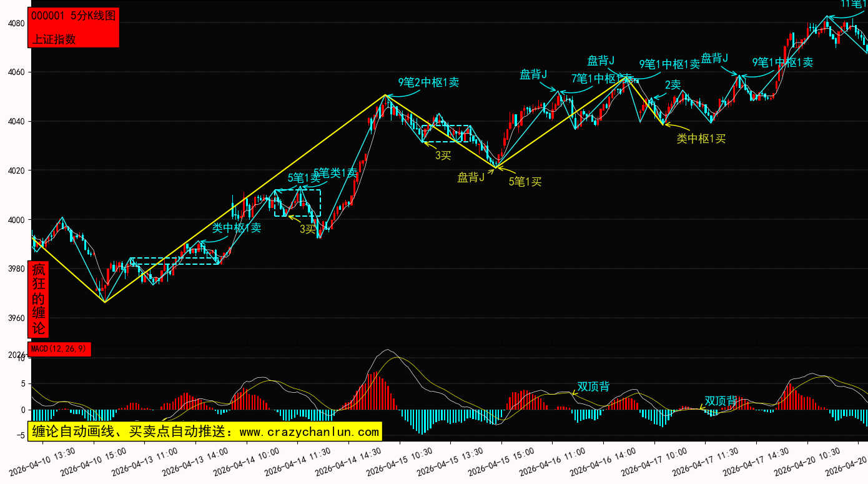This screenshot has width=868, height=484.
Task: Select the 5笔1买 buy point label
Action: coord(525,182)
